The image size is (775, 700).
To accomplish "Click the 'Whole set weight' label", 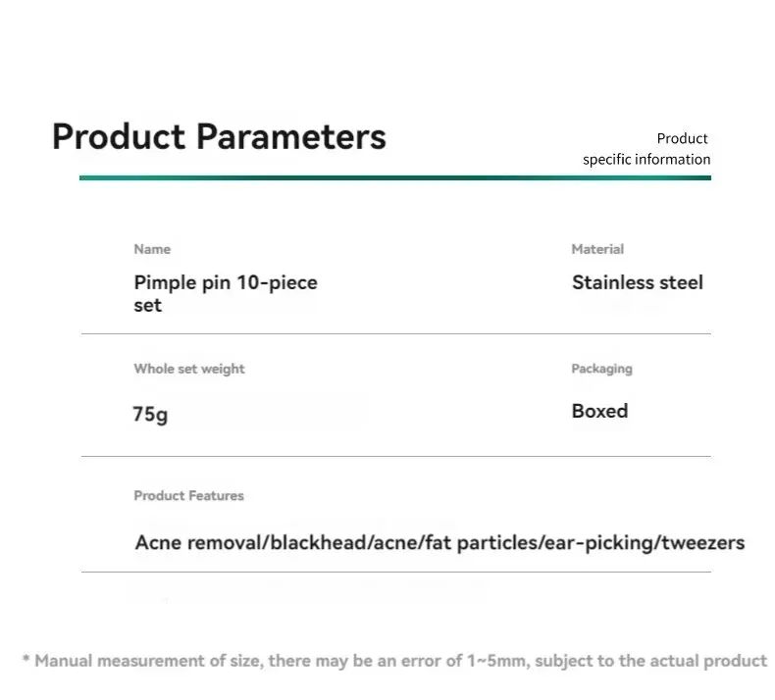I will tap(189, 369).
